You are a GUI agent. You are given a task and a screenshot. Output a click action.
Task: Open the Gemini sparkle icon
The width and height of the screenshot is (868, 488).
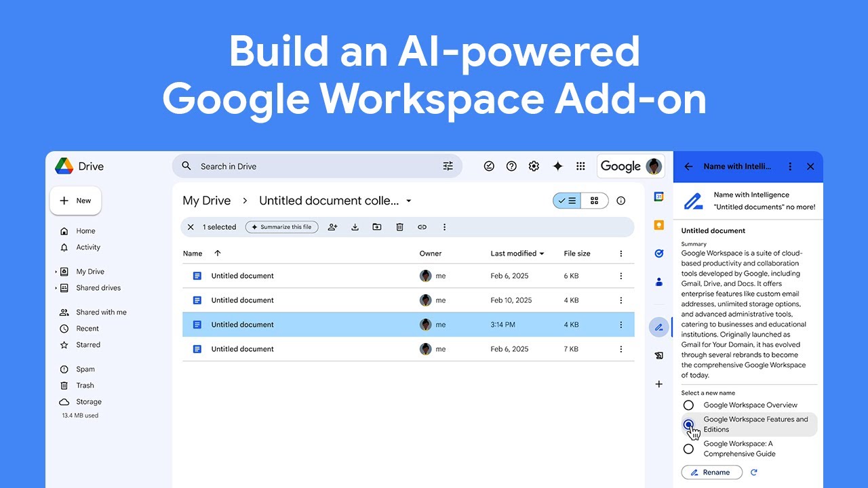pos(557,166)
